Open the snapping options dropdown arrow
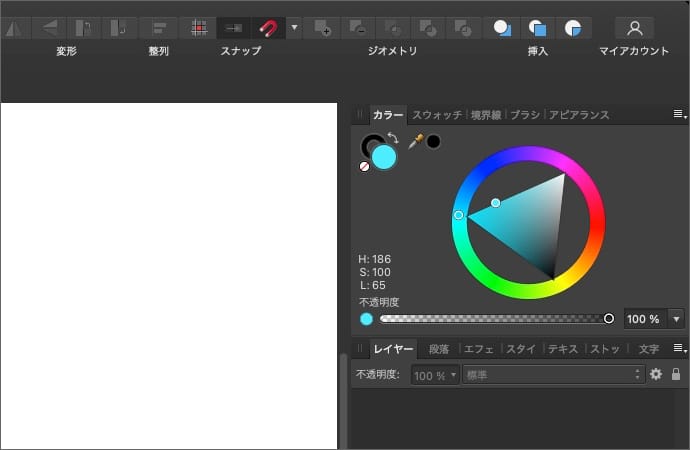 [x=294, y=28]
